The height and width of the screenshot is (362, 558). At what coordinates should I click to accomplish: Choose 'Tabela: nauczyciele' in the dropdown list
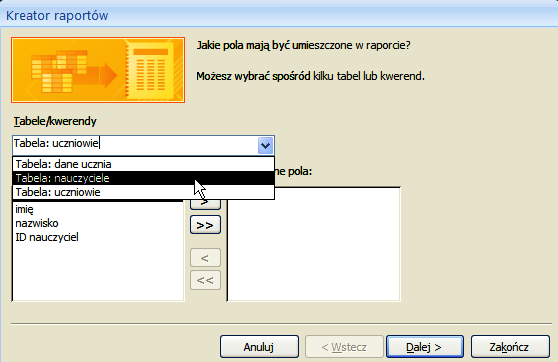143,178
